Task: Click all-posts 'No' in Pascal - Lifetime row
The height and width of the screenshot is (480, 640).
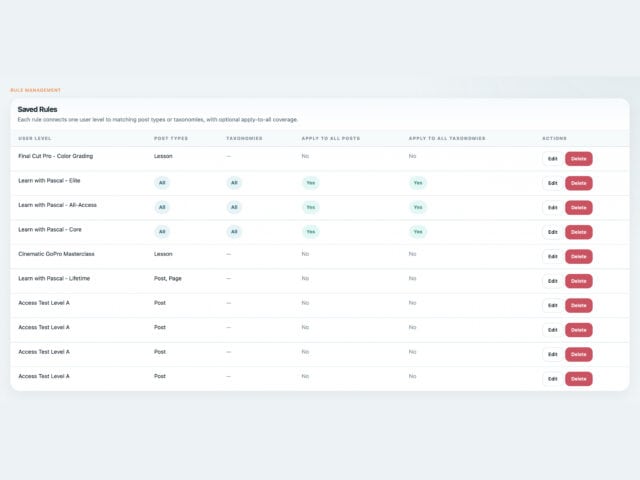Action: 305,278
